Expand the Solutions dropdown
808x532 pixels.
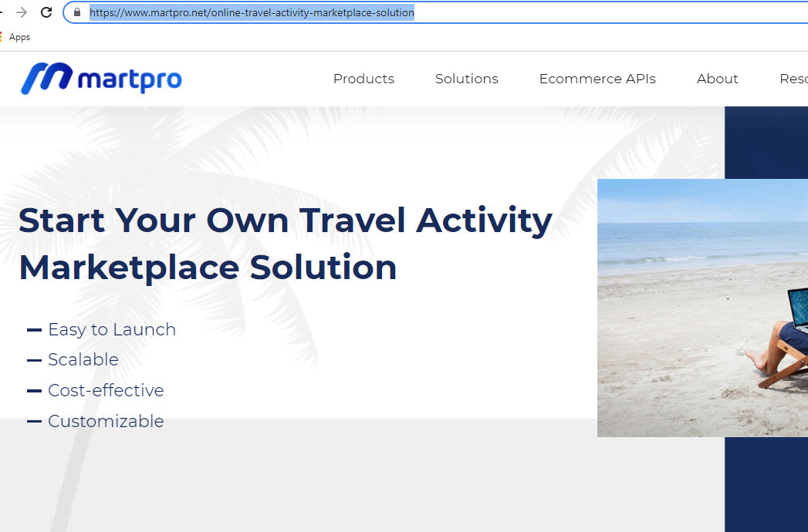pos(466,79)
